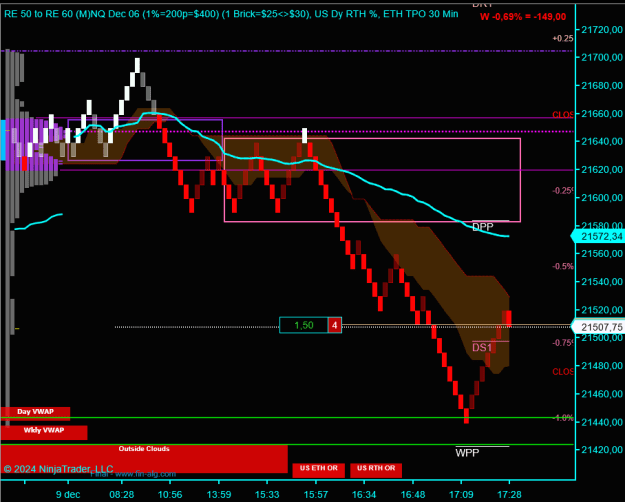625x502 pixels.
Task: Click the -0.5% level label
Action: click(563, 266)
